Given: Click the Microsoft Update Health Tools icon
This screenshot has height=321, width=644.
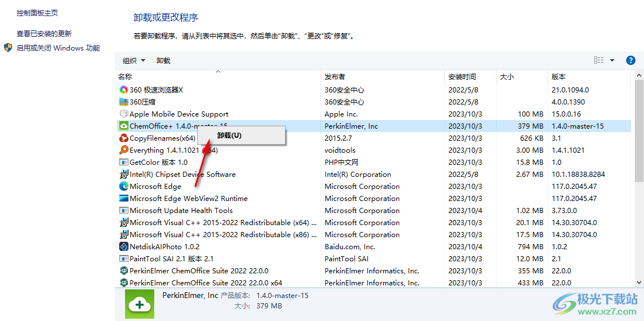Looking at the screenshot, I should pyautogui.click(x=124, y=210).
